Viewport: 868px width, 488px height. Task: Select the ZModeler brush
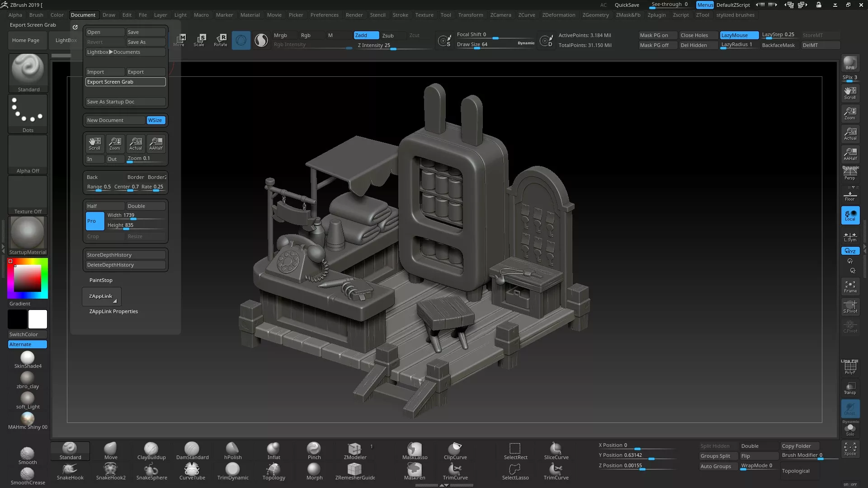click(355, 451)
